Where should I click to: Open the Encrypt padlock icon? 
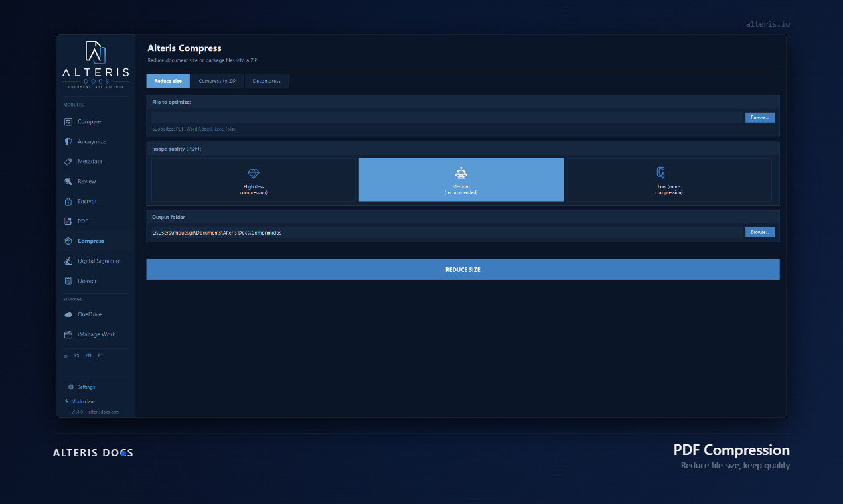coord(68,202)
